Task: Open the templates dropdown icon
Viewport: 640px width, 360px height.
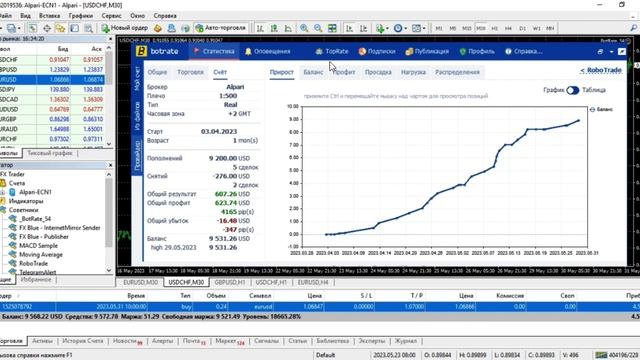Action: coord(418,28)
